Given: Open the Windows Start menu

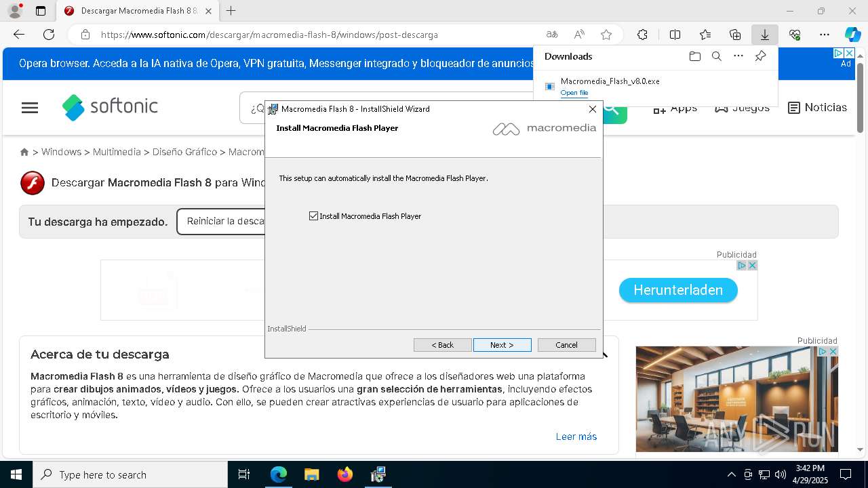Looking at the screenshot, I should (16, 474).
